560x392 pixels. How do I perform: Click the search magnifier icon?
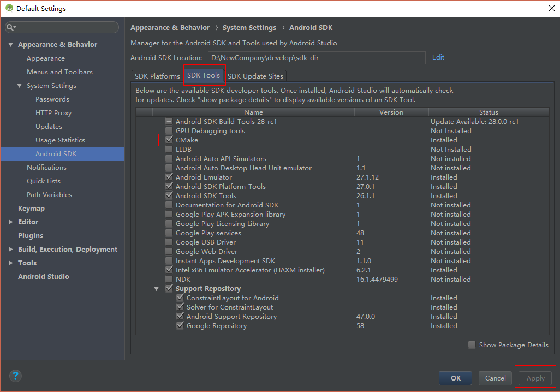click(10, 27)
